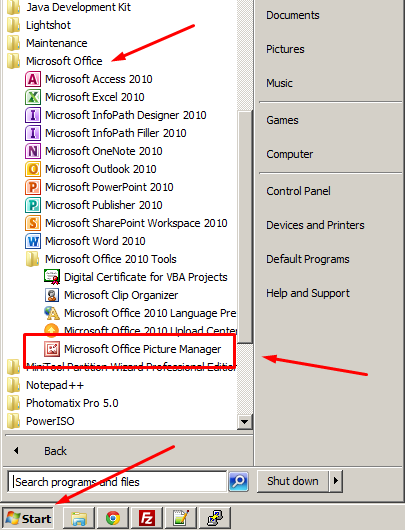
Task: Click the Office 2010 Language Preferences icon
Action: [x=52, y=313]
